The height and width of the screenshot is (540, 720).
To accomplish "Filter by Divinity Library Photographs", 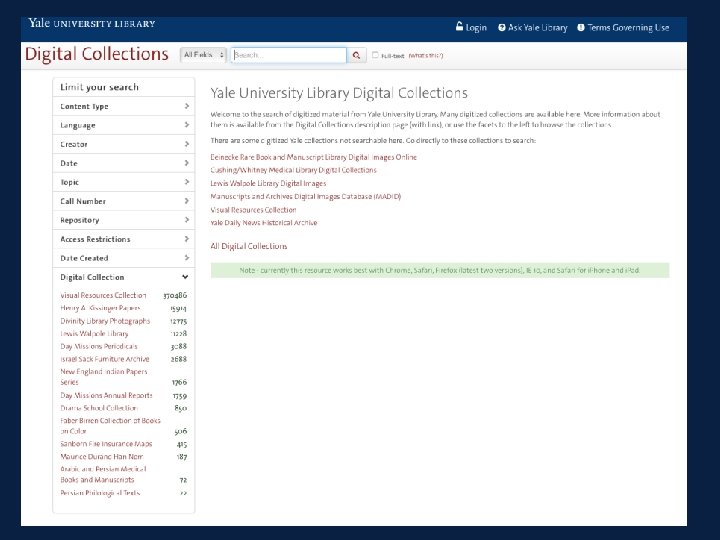I will click(105, 321).
